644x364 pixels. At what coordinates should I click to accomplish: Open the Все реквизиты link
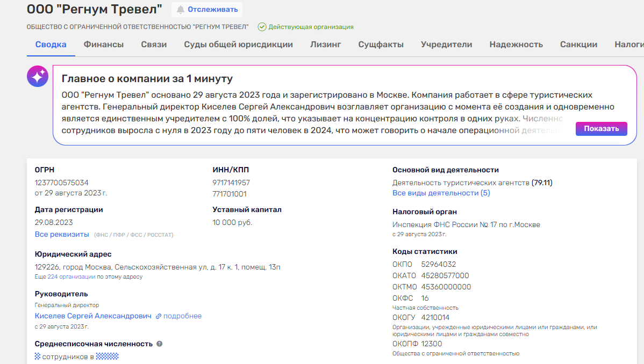point(62,234)
